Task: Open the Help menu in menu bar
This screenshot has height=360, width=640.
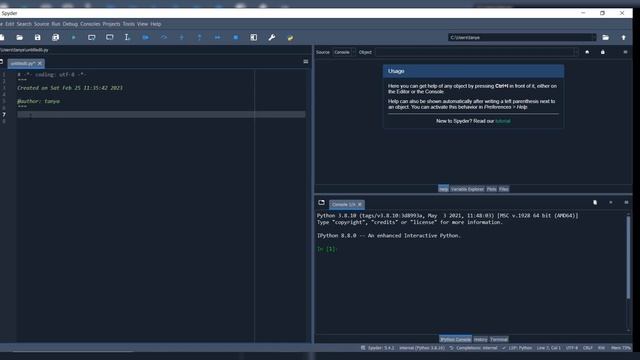Action: coord(156,24)
